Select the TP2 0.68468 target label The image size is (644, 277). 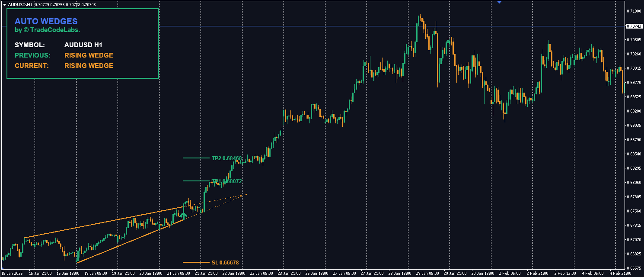pyautogui.click(x=226, y=158)
